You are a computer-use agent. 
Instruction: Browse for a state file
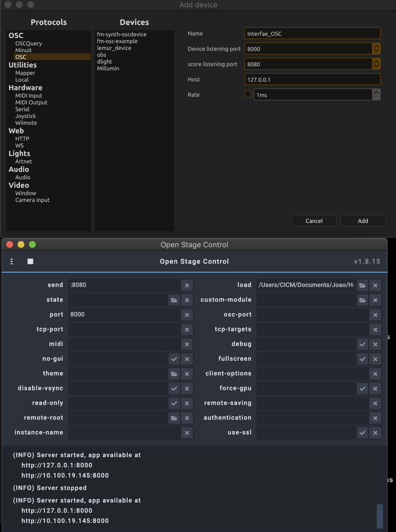tap(174, 300)
